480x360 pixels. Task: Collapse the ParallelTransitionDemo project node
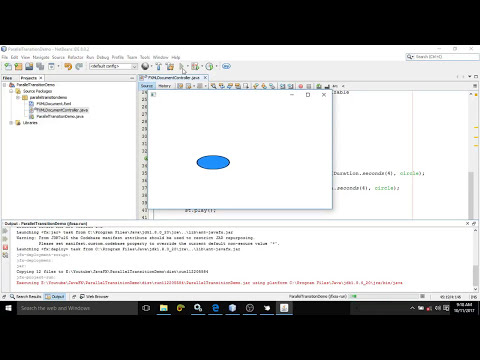[x=5, y=85]
